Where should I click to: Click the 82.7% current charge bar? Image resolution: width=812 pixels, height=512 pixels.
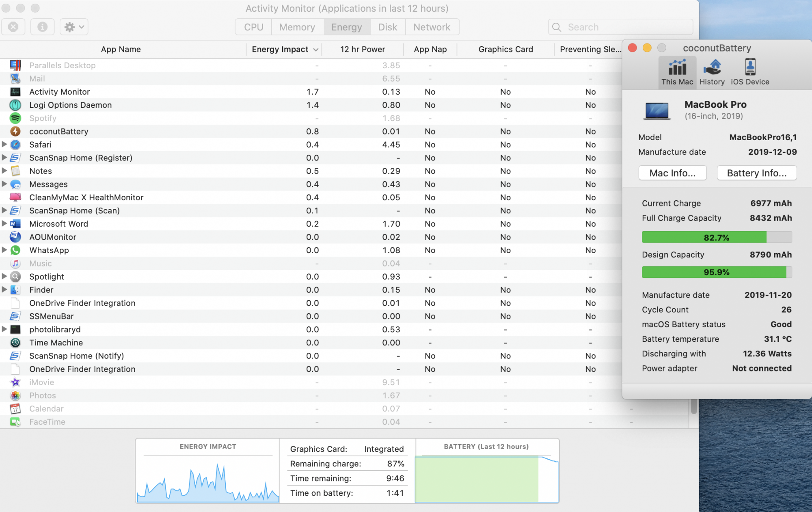click(x=717, y=237)
